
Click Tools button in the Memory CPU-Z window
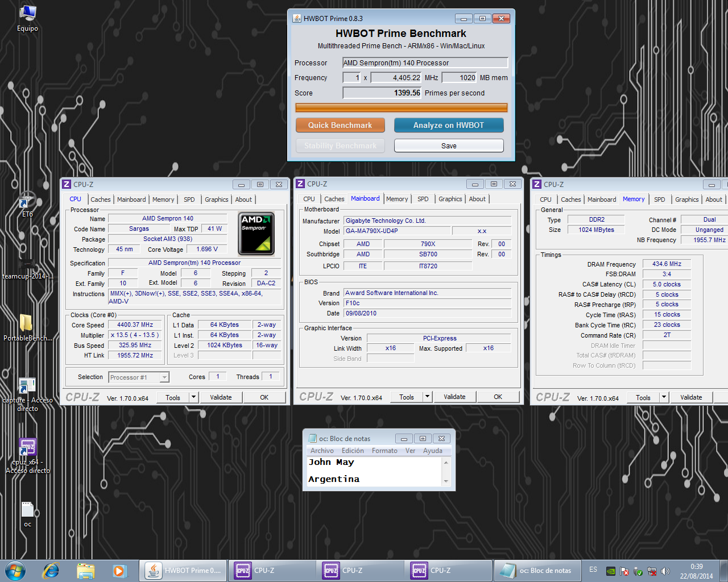643,397
